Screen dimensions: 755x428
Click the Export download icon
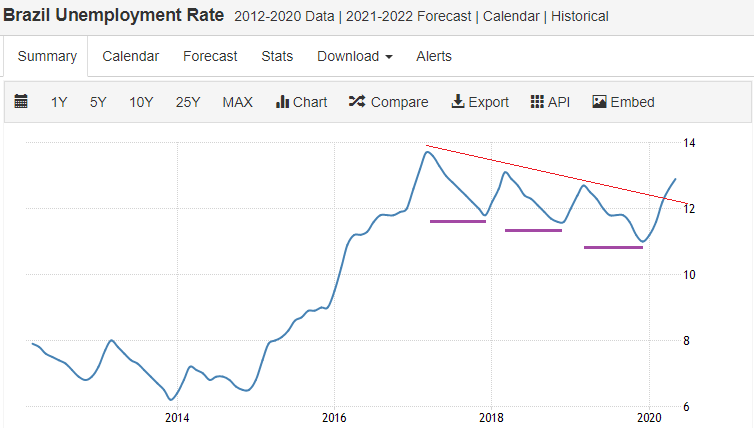click(x=457, y=102)
